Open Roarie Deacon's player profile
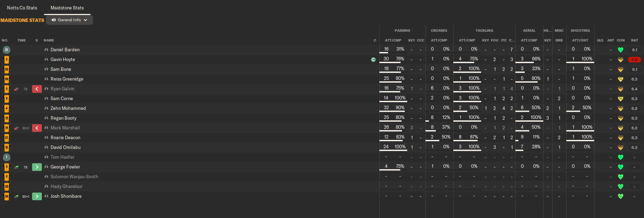This screenshot has width=644, height=218. tap(65, 138)
